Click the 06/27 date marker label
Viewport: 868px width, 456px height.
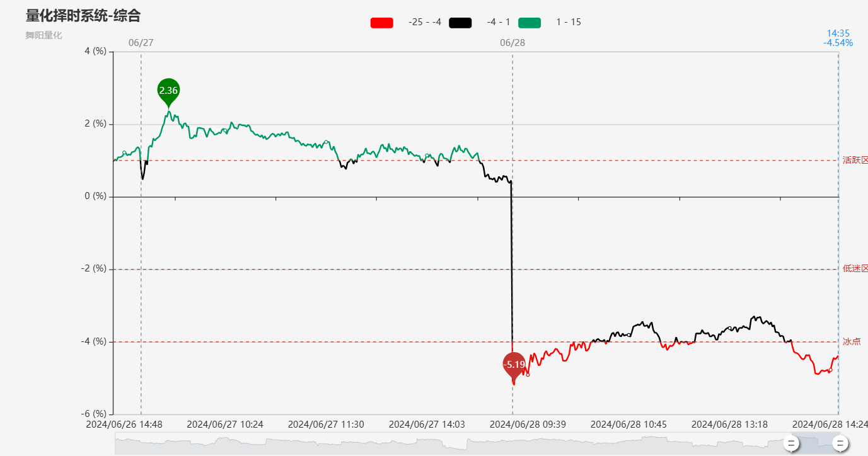(141, 43)
